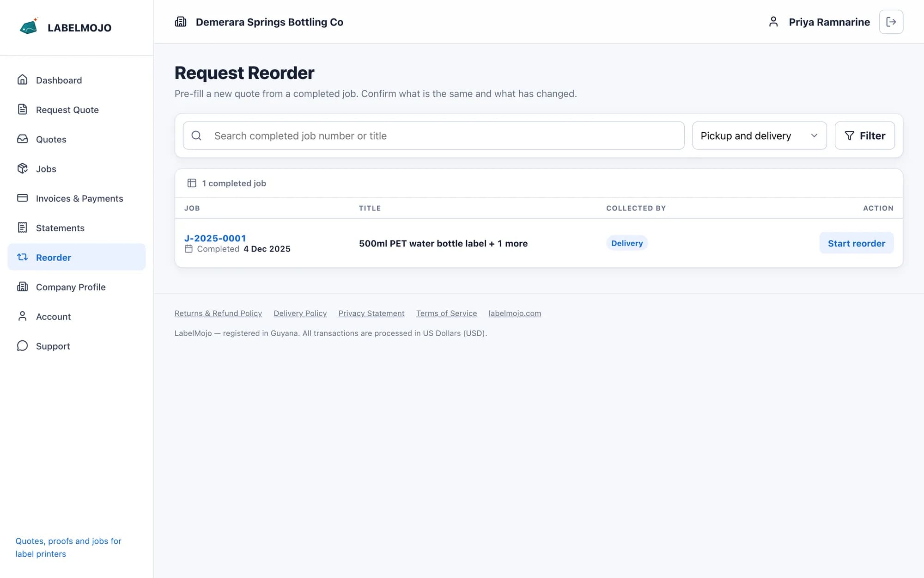Screen dimensions: 924x578
Task: Click the Invoices & Payments card icon
Action: [x=22, y=198]
